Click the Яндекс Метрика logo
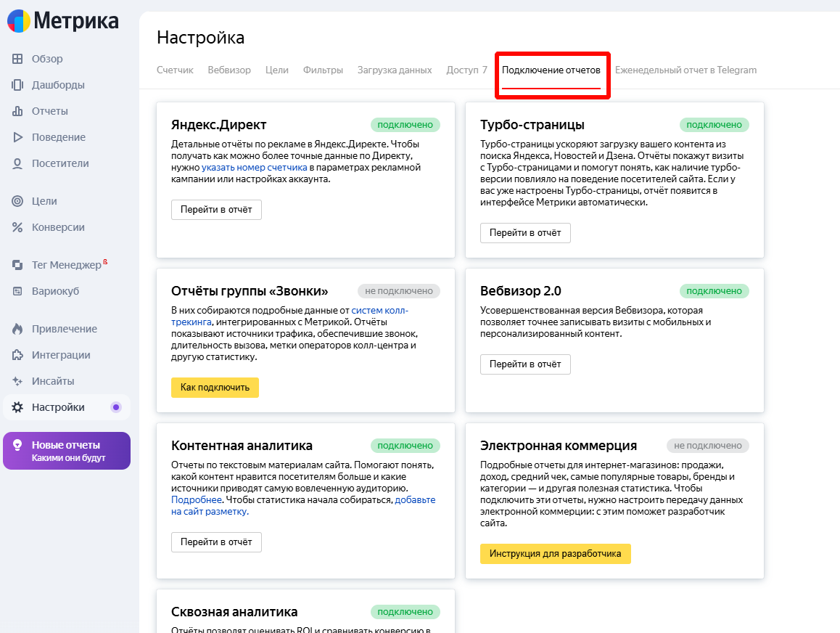840x633 pixels. 63,22
